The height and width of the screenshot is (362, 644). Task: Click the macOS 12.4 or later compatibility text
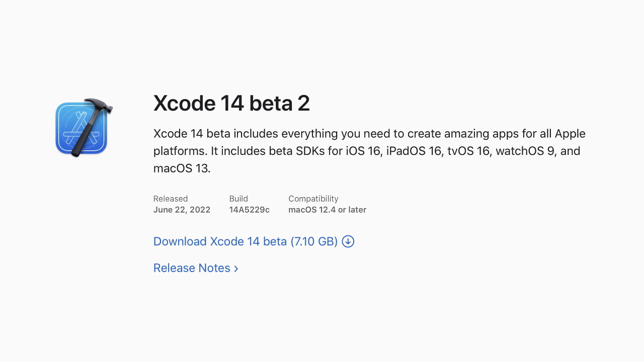328,210
